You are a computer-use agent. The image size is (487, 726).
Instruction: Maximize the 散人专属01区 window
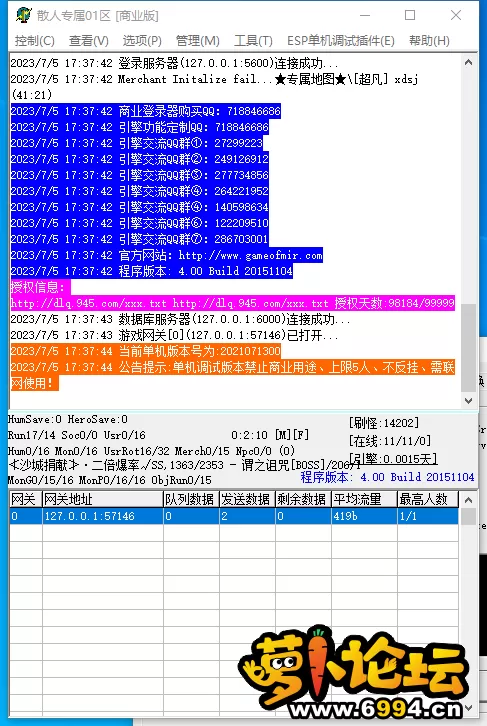point(410,15)
